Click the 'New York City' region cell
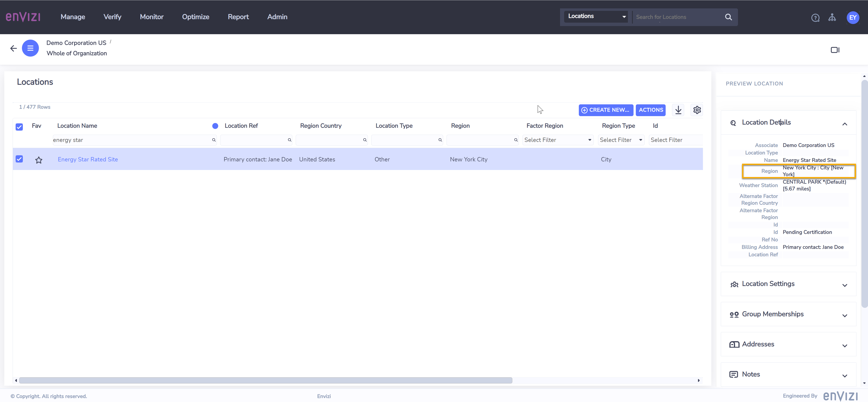This screenshot has width=868, height=402. [469, 160]
